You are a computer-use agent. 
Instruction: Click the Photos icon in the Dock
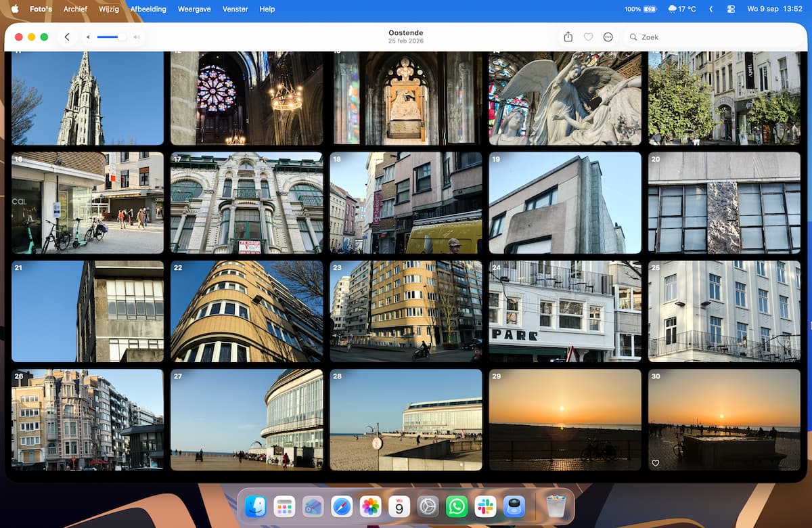click(x=370, y=506)
